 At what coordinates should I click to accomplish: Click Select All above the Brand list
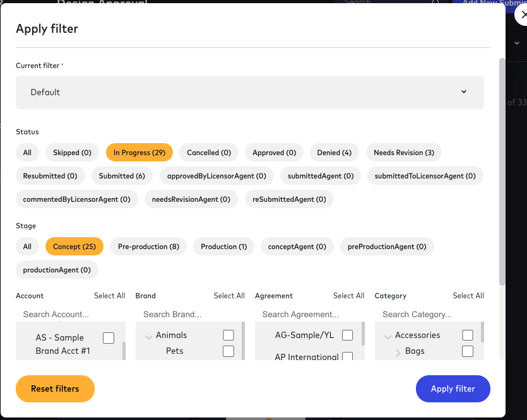229,295
